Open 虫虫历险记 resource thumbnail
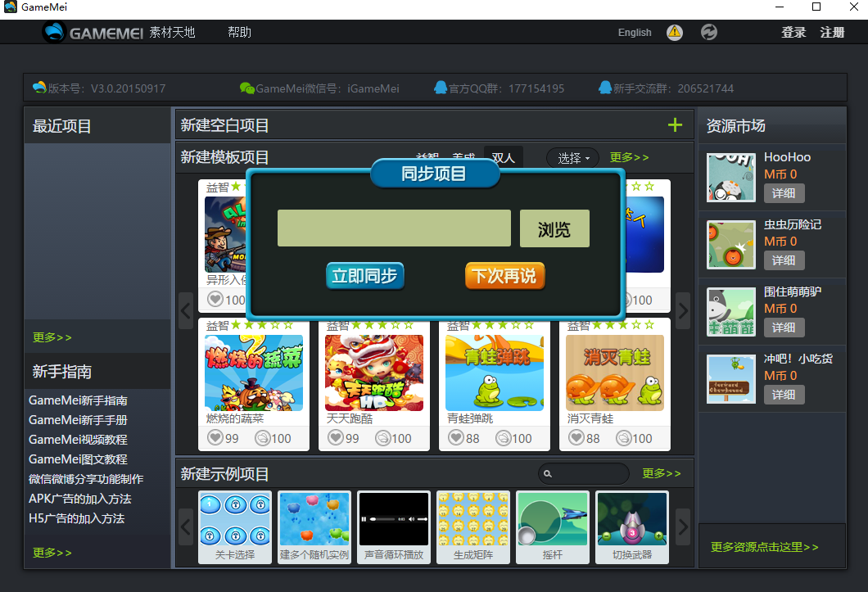This screenshot has width=868, height=592. point(730,244)
